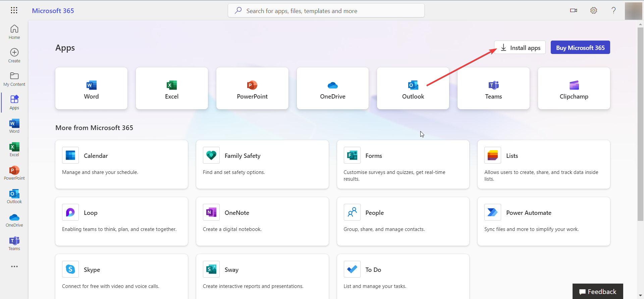Viewport: 644px width, 299px height.
Task: Click 'Group, share, and manage contacts.' text
Action: tap(384, 229)
